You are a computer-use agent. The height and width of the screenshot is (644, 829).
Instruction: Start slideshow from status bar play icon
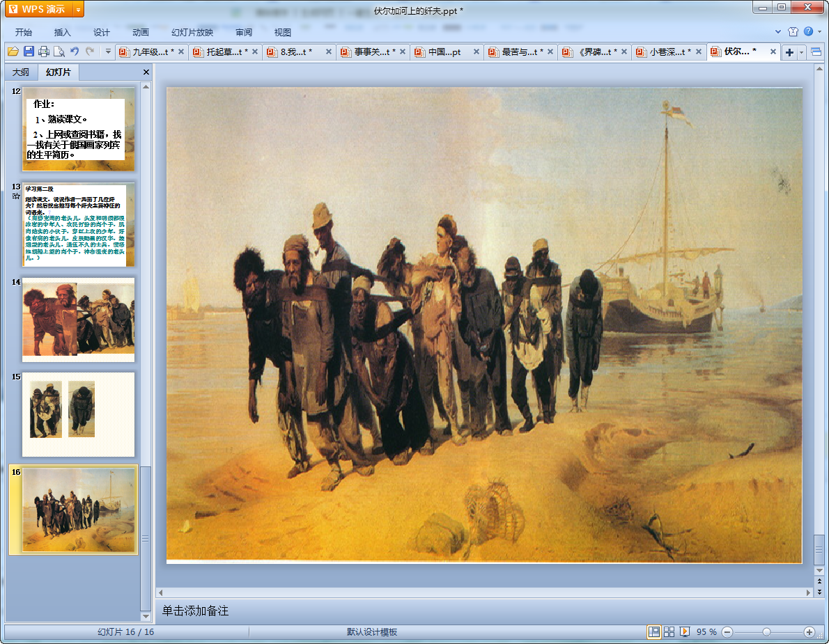tap(685, 632)
